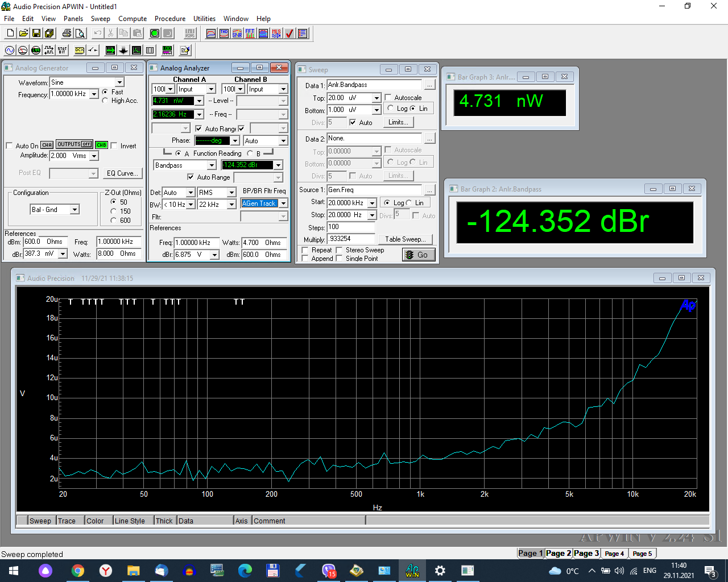Switch to Page 3 tab
Viewport: 728px width, 582px height.
(586, 553)
